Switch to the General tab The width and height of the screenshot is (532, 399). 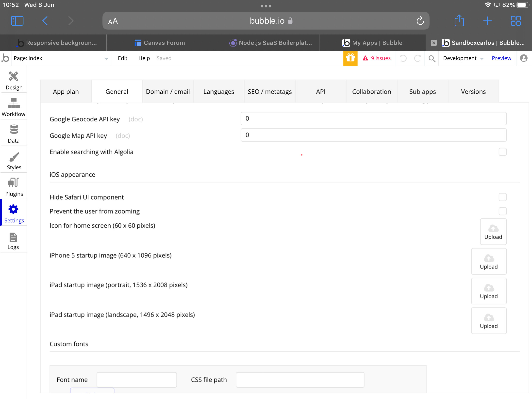(117, 91)
